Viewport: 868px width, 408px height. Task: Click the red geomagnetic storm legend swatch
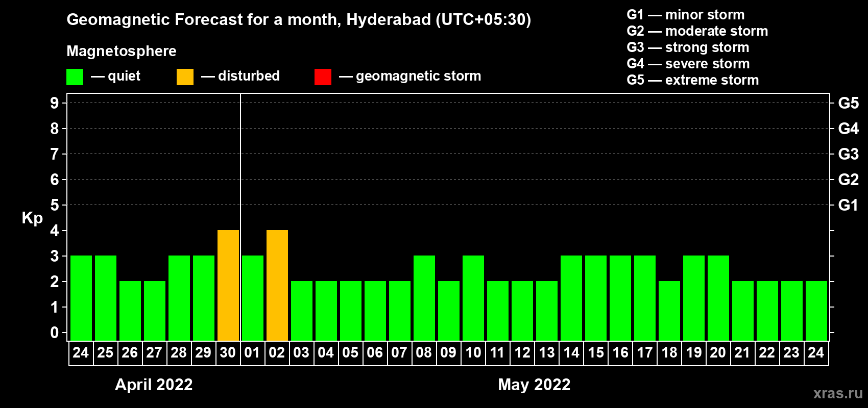pos(323,77)
